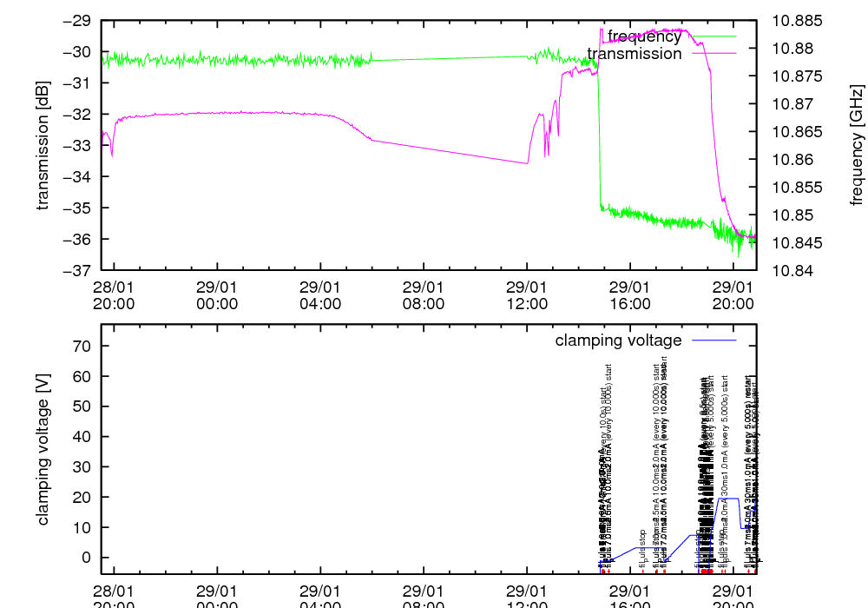Click the 70 tick on the clamping voltage axis
The width and height of the screenshot is (868, 608).
[x=83, y=346]
